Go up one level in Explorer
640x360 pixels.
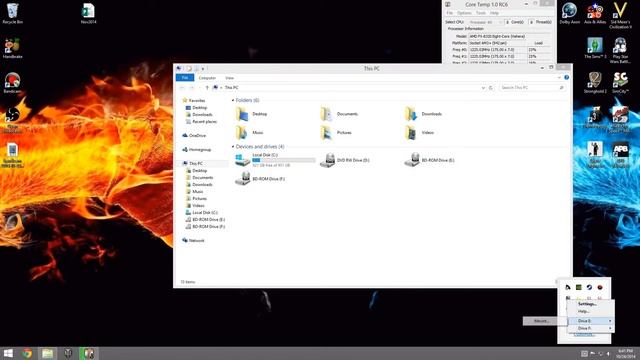[207, 88]
